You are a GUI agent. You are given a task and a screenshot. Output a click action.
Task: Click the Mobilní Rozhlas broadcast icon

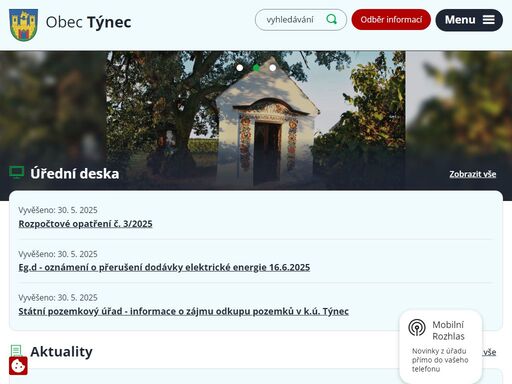pos(417,327)
